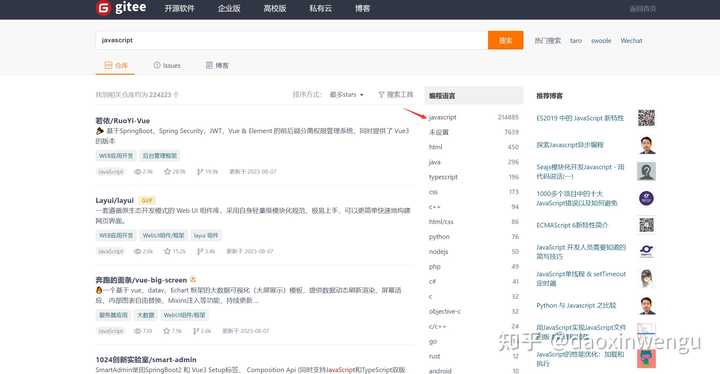Open the 企业版 navigation item
Screen dimensions: 720x374
pyautogui.click(x=229, y=8)
